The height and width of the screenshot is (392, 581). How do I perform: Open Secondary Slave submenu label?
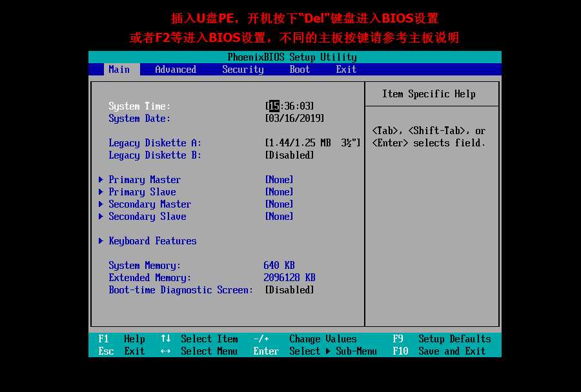147,217
